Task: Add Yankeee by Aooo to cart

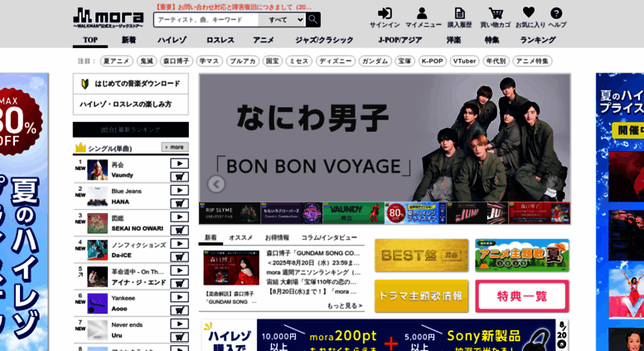Action: click(180, 310)
